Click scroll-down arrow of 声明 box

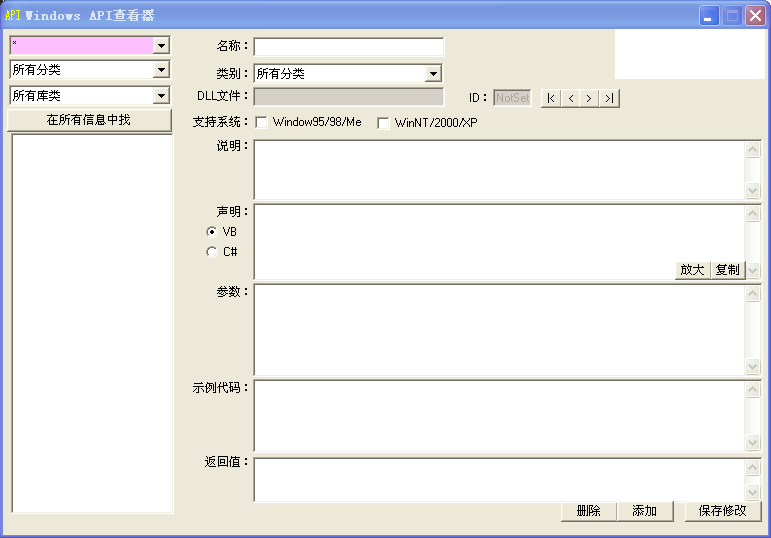point(752,270)
